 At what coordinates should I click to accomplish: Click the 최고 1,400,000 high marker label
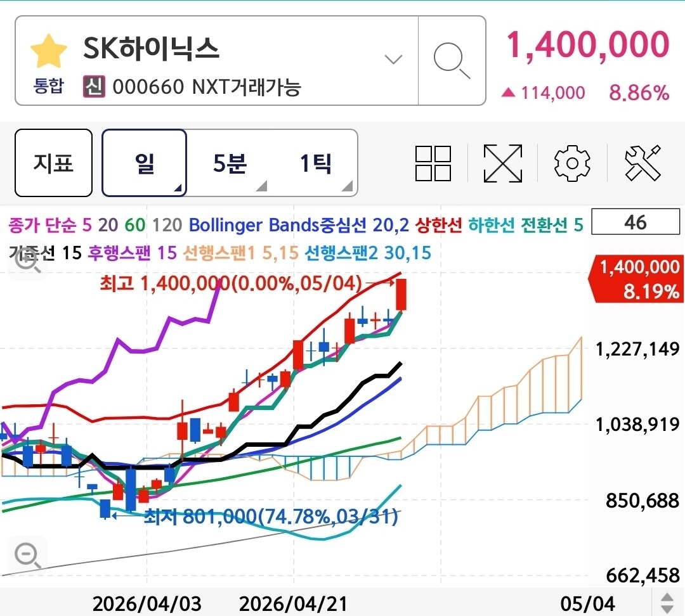(x=231, y=283)
